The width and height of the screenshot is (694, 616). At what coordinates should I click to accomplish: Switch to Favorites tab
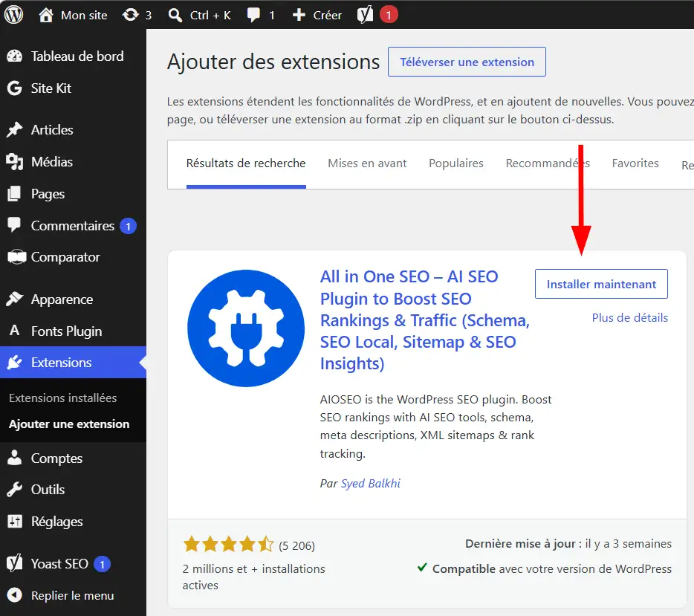click(635, 163)
